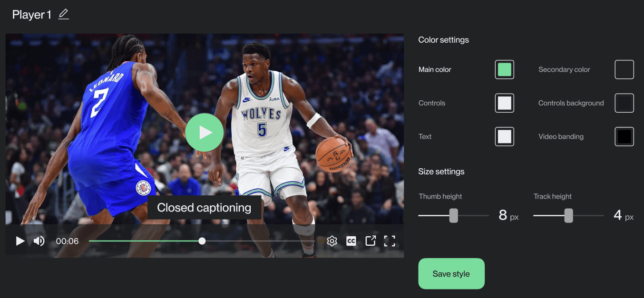Click the Track height slider handle

568,215
